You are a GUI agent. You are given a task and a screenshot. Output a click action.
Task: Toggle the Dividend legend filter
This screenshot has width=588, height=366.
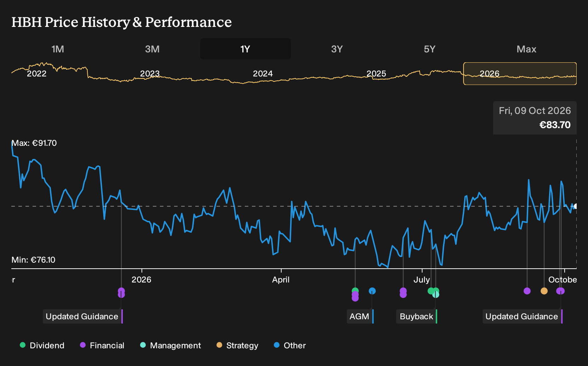[42, 345]
